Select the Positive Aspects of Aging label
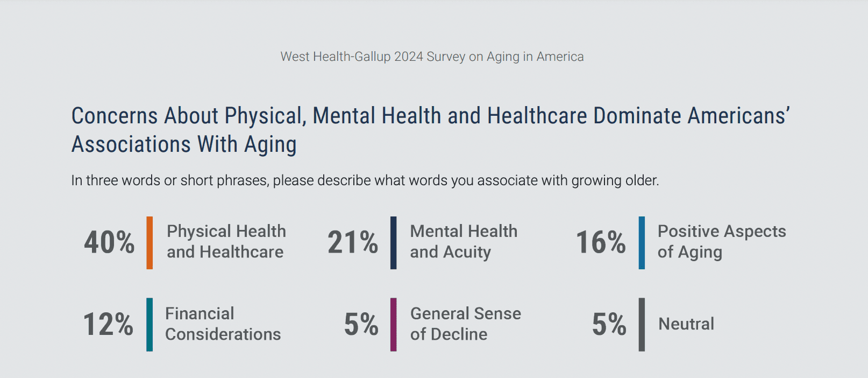Screen dimensions: 868x378 click(721, 242)
